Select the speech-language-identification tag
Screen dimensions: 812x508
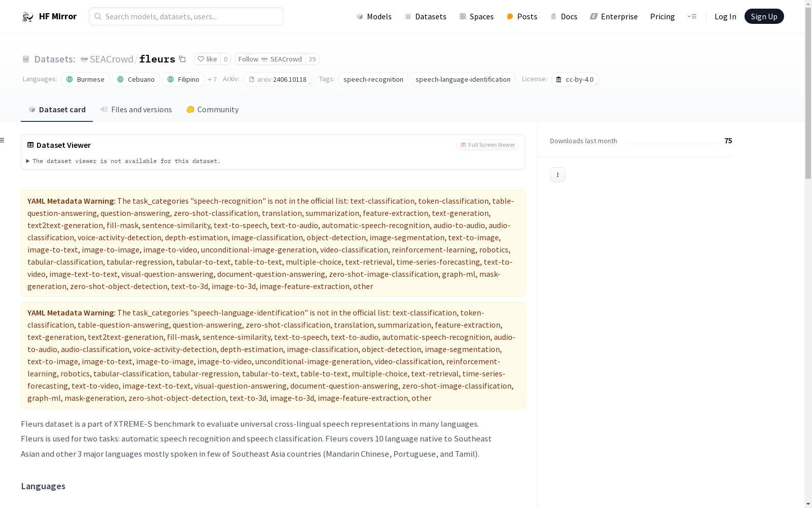pos(463,79)
